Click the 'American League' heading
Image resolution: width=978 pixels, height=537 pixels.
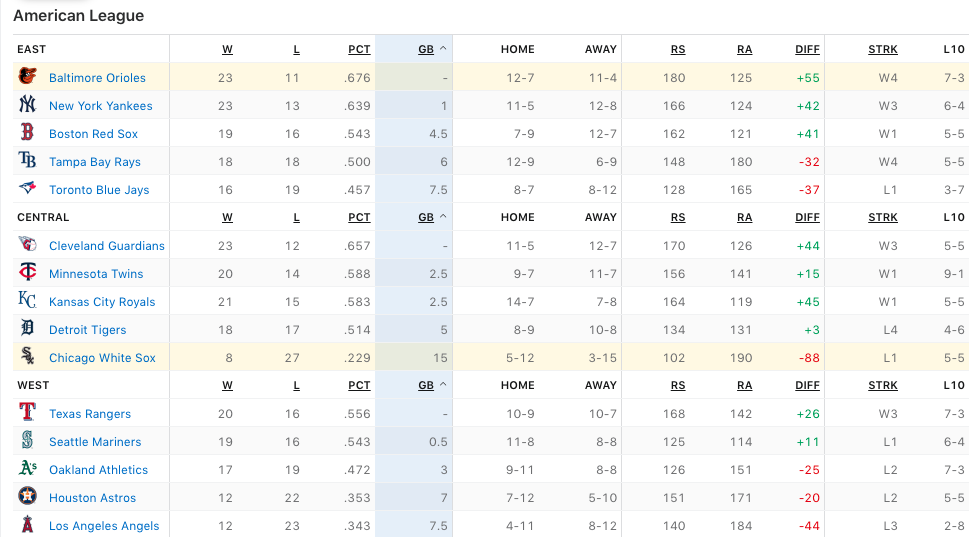79,16
